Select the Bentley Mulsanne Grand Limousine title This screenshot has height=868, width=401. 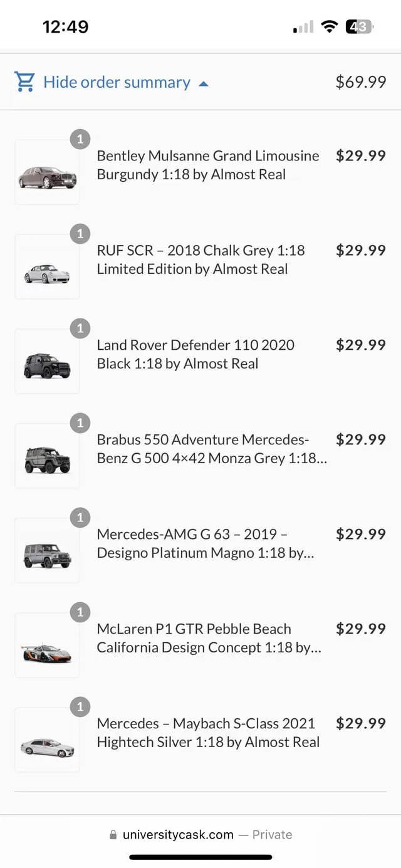click(x=207, y=165)
